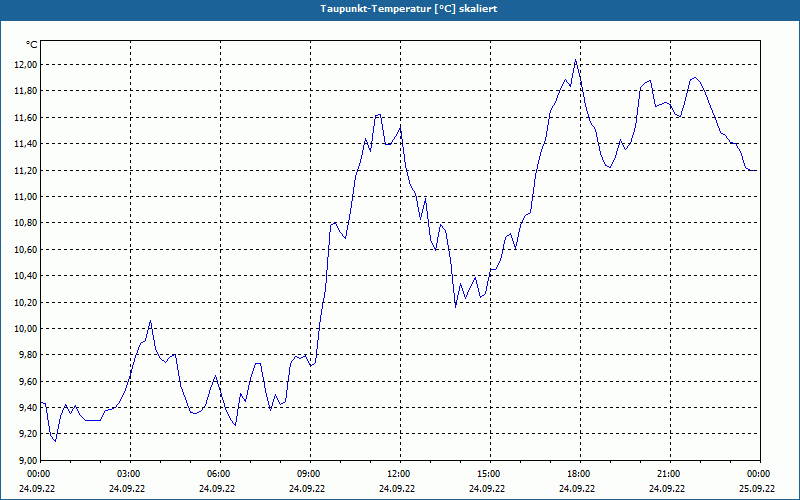Click the date label under 12:00
The image size is (800, 500).
click(x=397, y=489)
